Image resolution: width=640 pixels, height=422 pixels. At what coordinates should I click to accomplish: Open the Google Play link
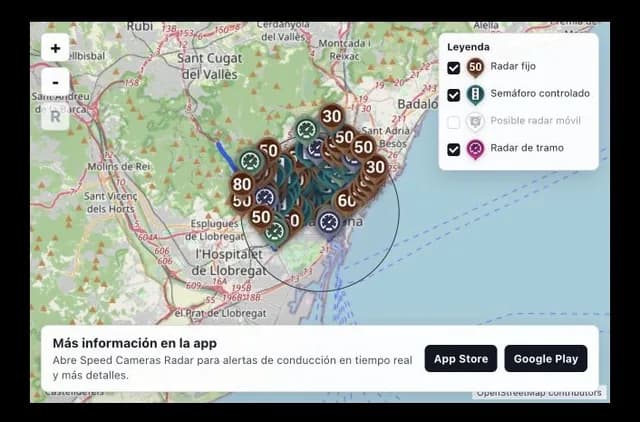pos(546,359)
